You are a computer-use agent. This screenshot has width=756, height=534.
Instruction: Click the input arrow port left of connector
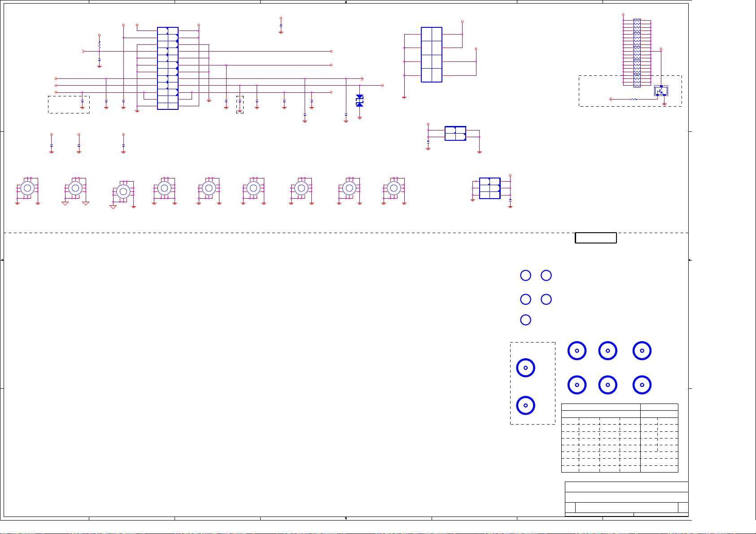point(83,52)
